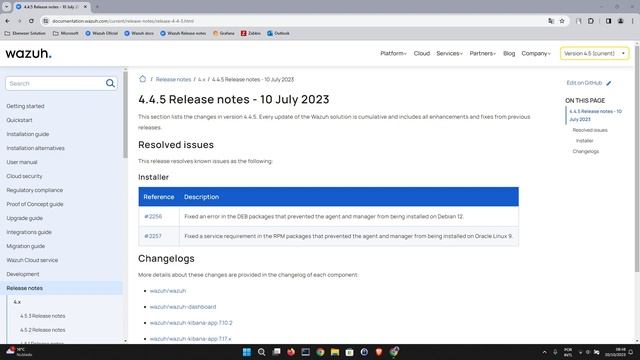This screenshot has height=360, width=640.
Task: Open the tab search dropdown arrow
Action: click(7, 7)
